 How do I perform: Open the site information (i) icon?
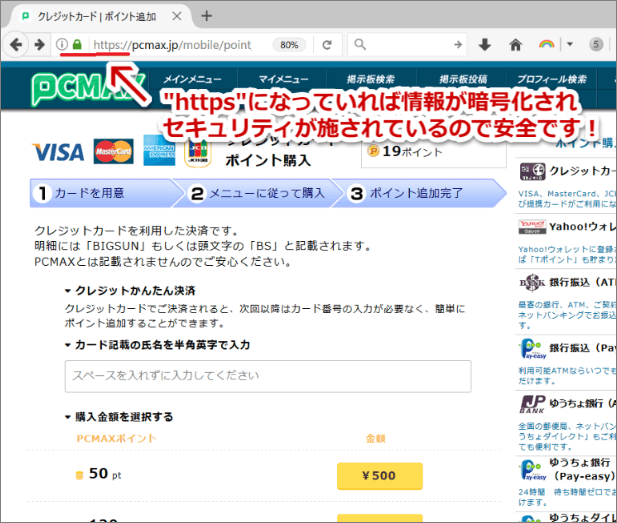(61, 44)
